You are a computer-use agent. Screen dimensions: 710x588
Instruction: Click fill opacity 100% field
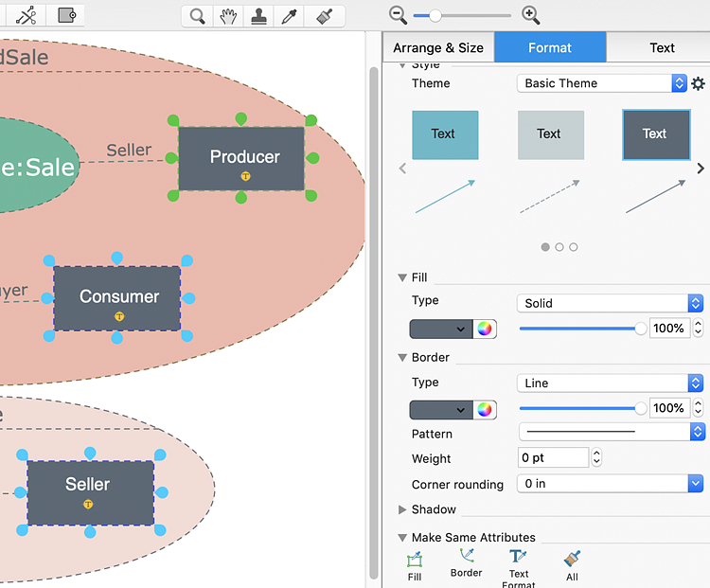tap(669, 328)
